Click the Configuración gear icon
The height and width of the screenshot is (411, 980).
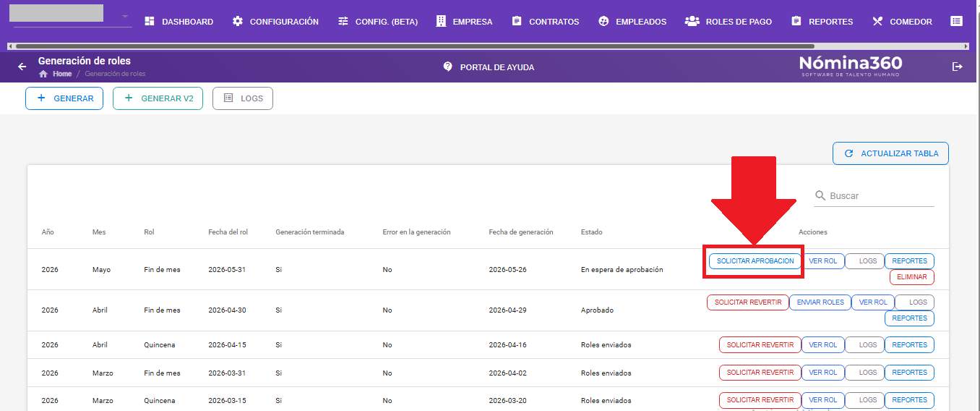[238, 22]
